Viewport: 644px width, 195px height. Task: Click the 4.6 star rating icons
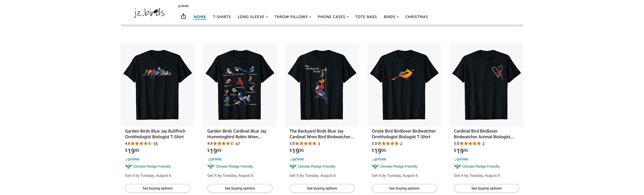point(141,143)
